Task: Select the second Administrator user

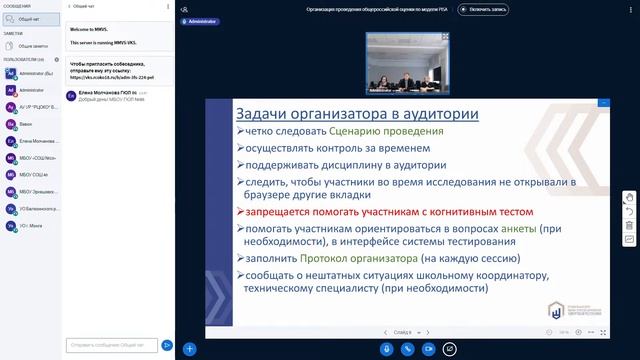Action: (x=31, y=90)
